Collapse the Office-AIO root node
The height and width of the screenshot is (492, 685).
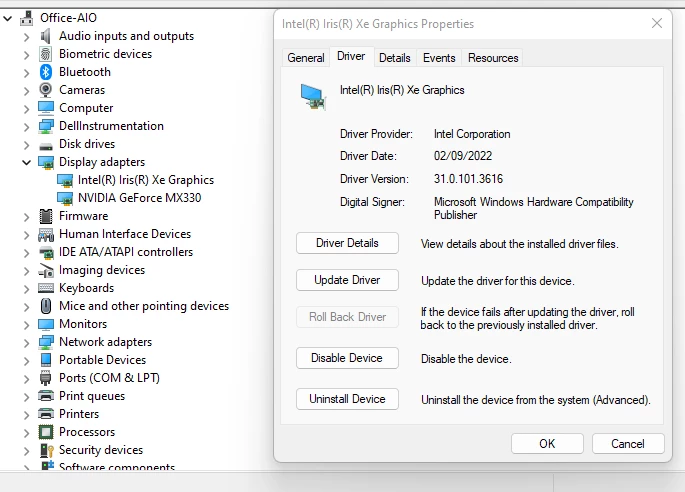(x=7, y=18)
